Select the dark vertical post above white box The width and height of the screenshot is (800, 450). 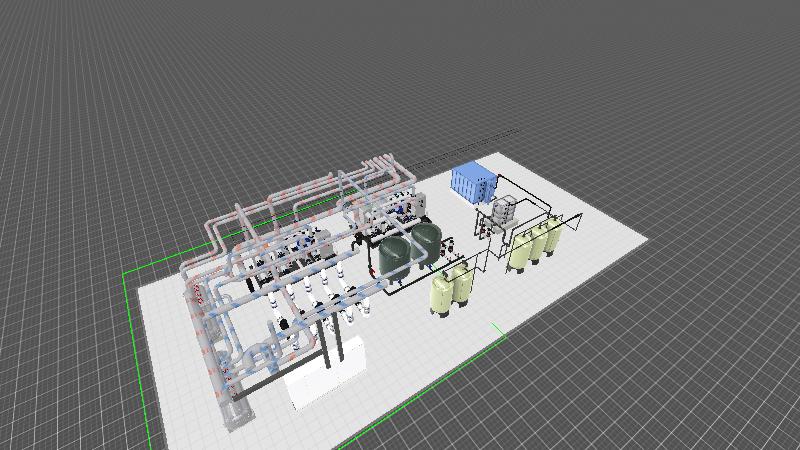click(x=326, y=343)
